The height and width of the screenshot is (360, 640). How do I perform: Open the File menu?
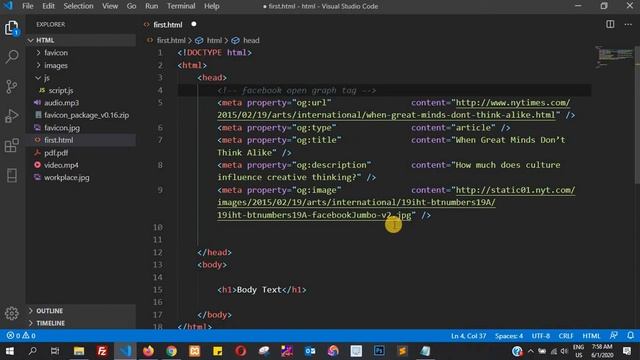tap(28, 6)
